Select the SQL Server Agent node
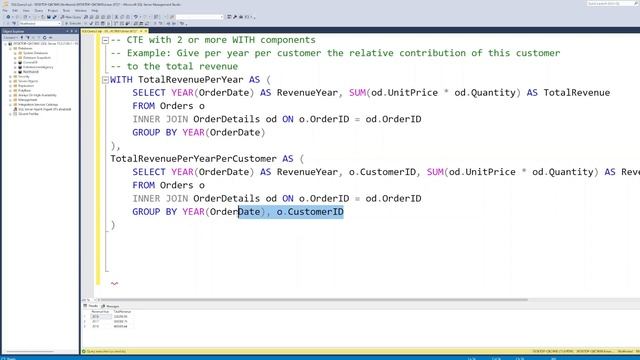 point(44,109)
